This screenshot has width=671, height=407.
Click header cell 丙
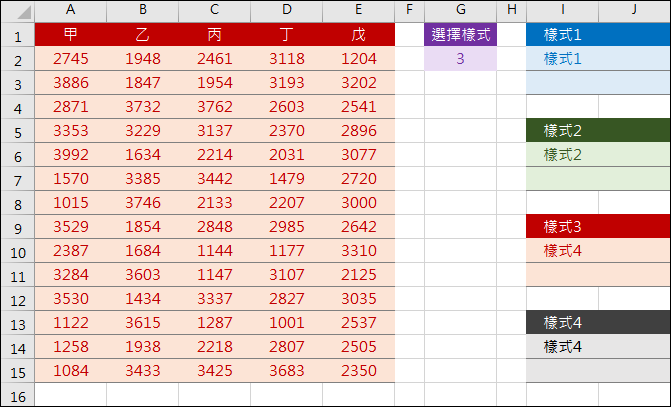click(x=214, y=35)
